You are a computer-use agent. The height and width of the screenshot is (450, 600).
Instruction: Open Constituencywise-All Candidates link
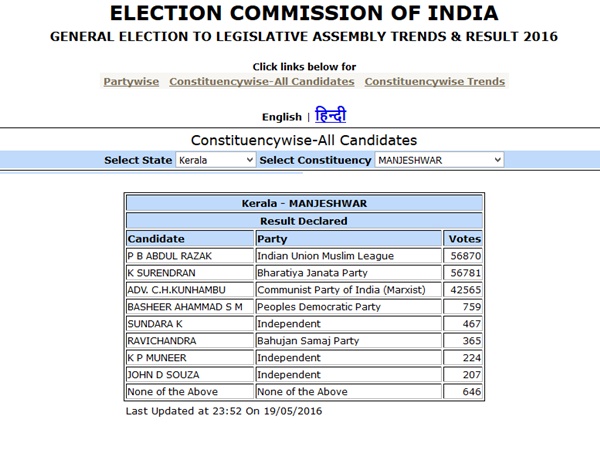[x=262, y=81]
